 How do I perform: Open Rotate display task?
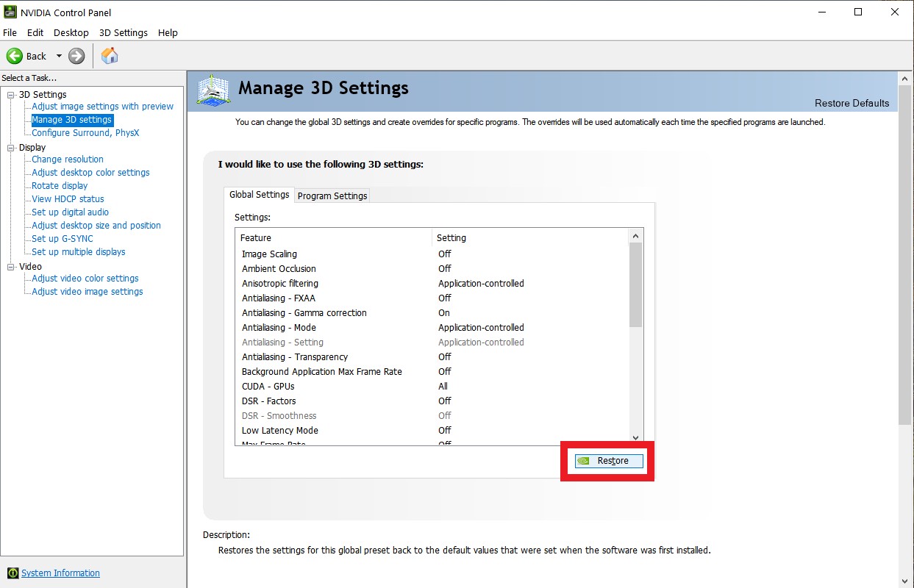tap(60, 186)
